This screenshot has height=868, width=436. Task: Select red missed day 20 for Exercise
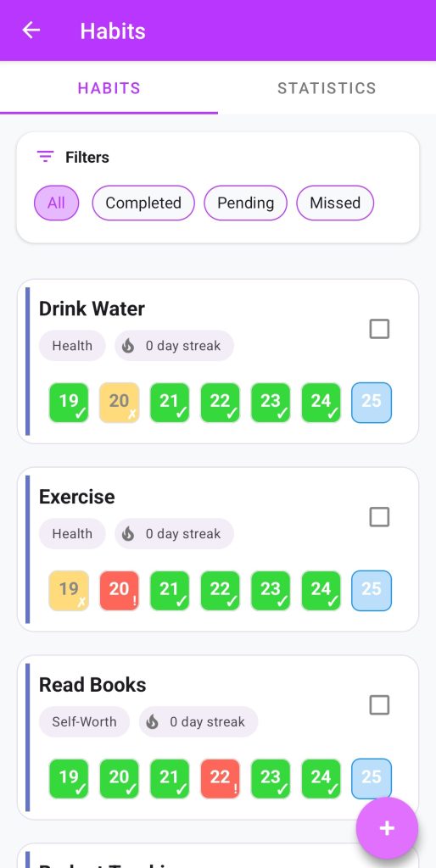point(119,591)
